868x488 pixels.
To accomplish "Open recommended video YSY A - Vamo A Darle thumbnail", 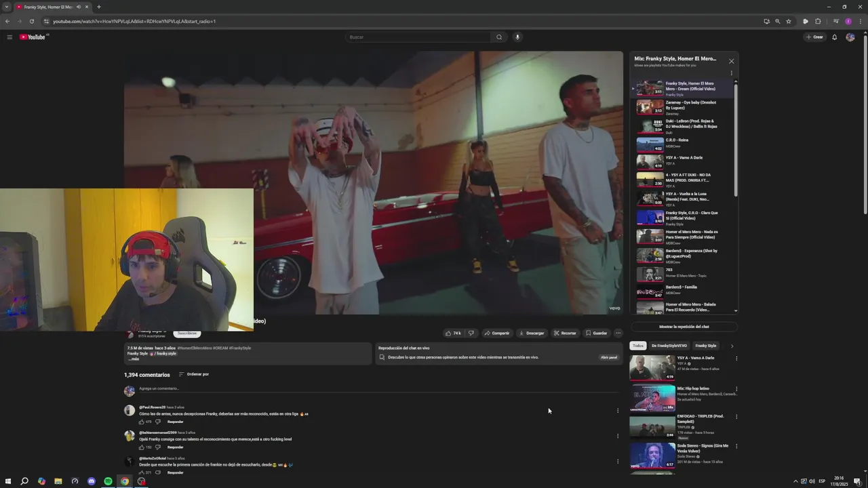I will point(652,367).
